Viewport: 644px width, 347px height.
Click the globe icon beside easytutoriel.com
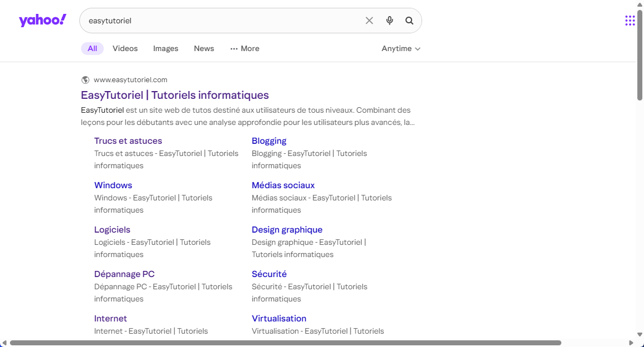85,80
